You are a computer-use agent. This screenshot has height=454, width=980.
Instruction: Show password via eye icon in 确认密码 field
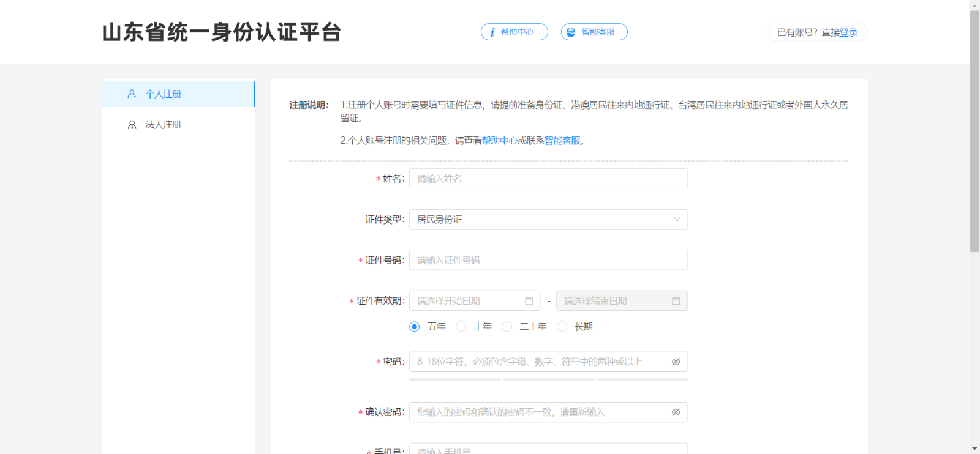676,412
